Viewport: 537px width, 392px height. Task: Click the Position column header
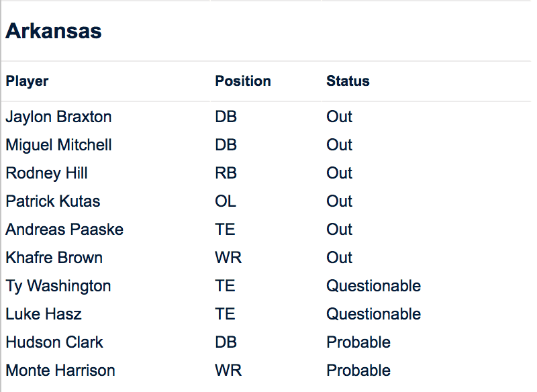(243, 81)
